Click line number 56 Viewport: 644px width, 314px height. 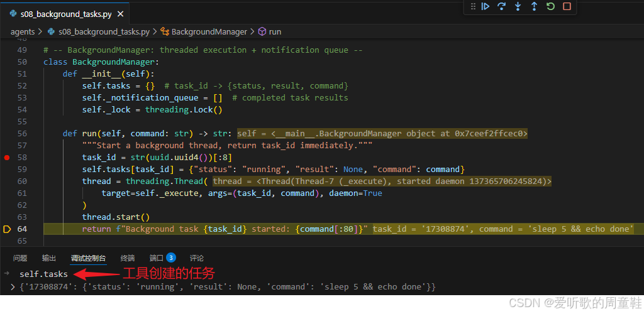22,134
